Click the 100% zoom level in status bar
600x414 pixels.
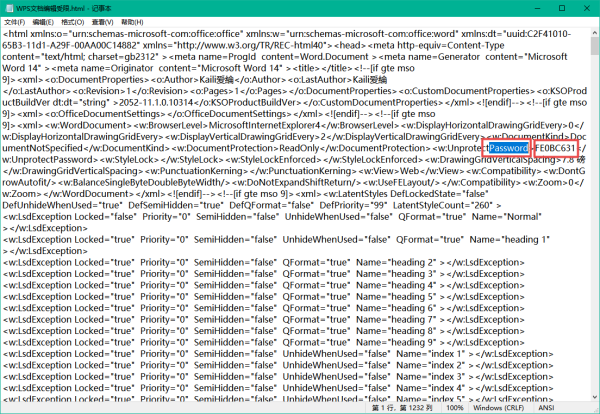[455, 408]
